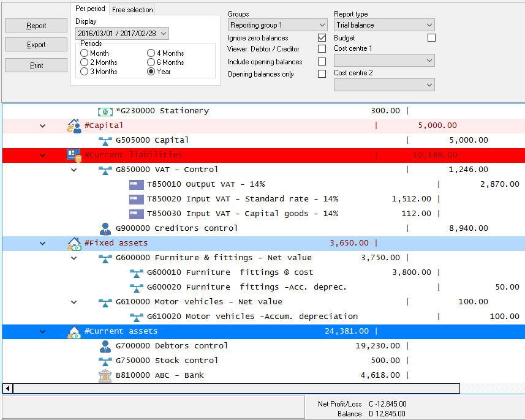Click the house icon on Fixed assets row

tap(74, 243)
